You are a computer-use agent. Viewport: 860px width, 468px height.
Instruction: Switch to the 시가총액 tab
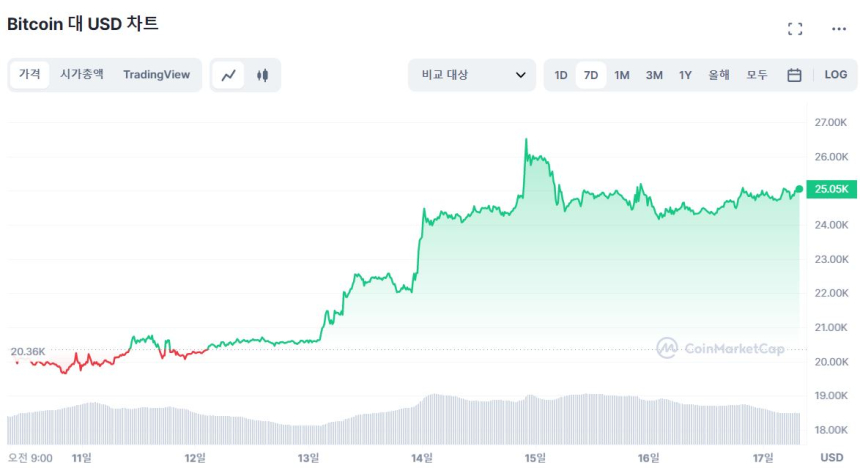pos(82,74)
